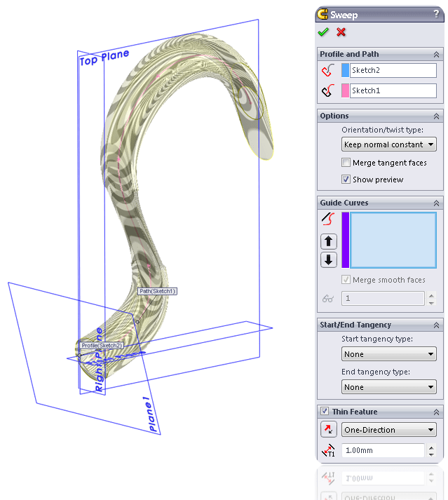Click the profile selection icon beside Sketch2
This screenshot has height=500, width=448.
click(328, 70)
